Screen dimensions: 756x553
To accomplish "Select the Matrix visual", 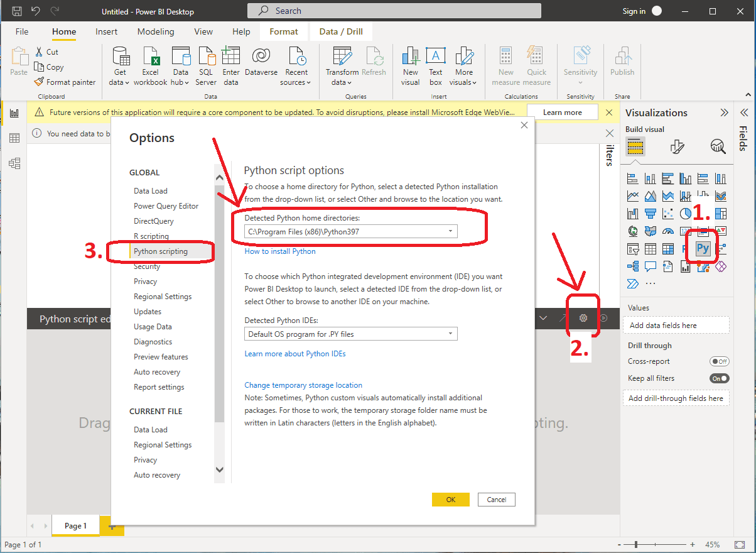I will pyautogui.click(x=668, y=249).
